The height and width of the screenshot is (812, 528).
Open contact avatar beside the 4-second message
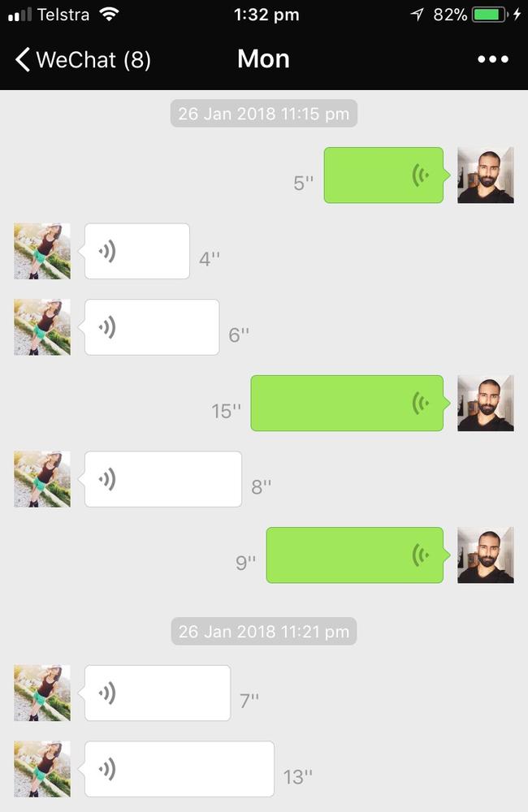pos(42,251)
